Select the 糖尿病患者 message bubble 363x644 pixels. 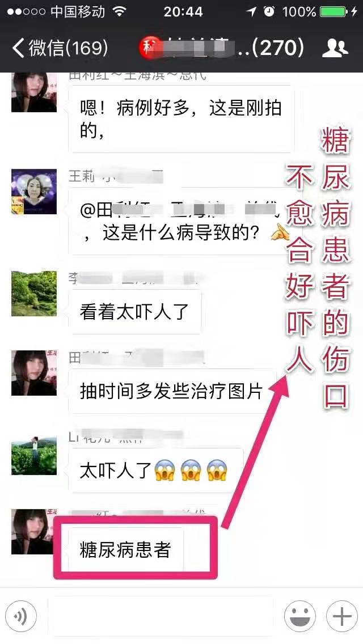(x=125, y=549)
